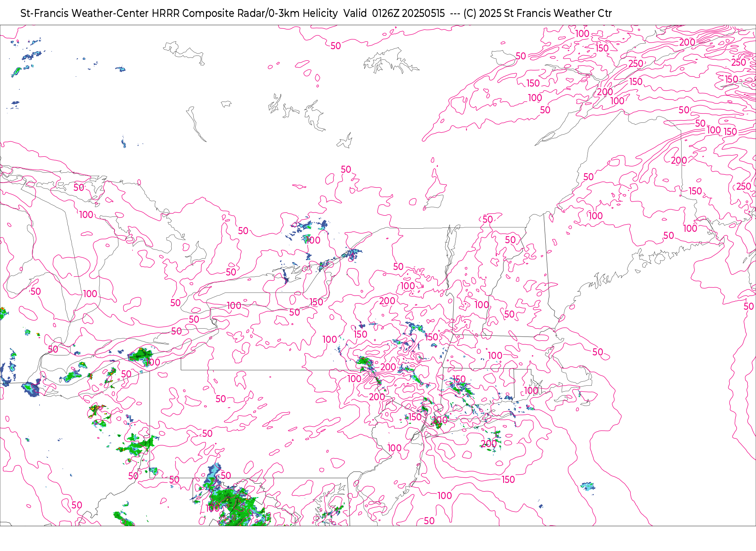Click the "(C) 2025 St Francis Weather Ctr" copyright
This screenshot has height=551, width=756.
537,13
